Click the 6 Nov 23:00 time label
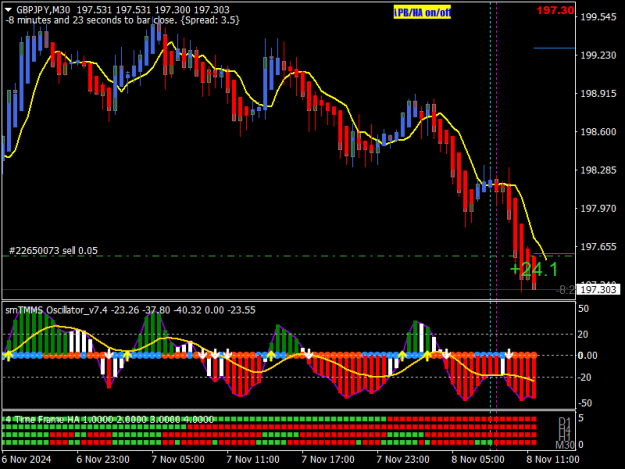The width and height of the screenshot is (625, 469). click(x=103, y=459)
